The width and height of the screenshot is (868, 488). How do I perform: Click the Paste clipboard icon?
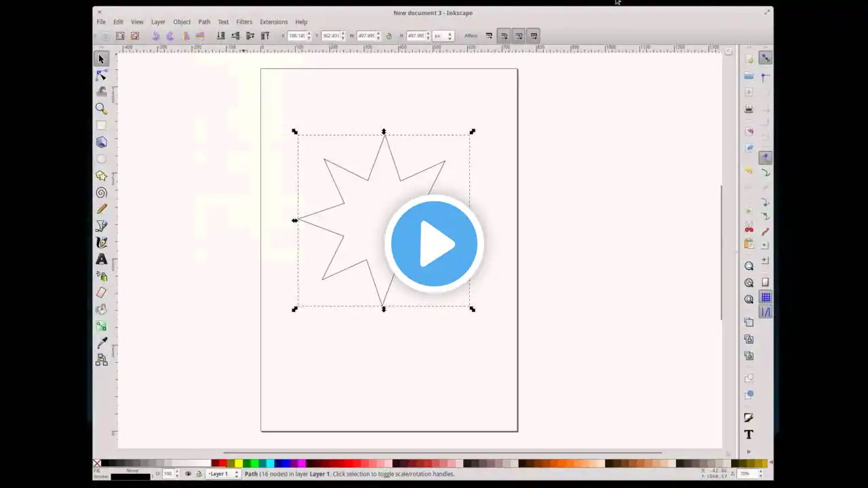coord(749,244)
